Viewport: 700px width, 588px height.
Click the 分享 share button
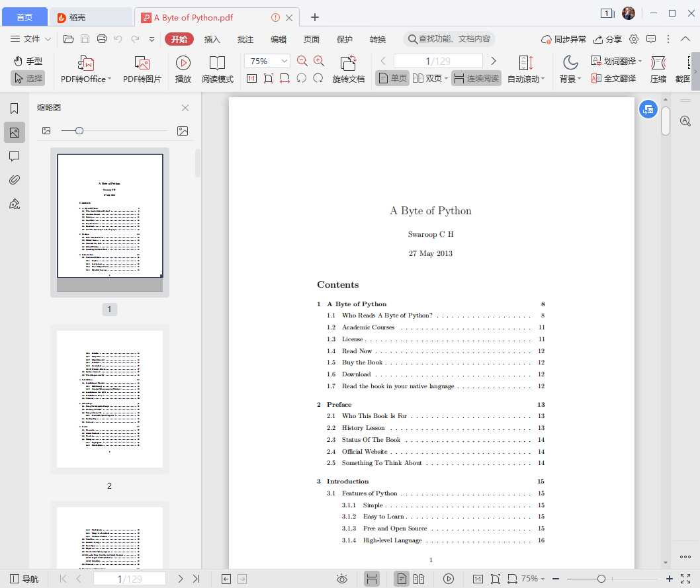pos(607,39)
